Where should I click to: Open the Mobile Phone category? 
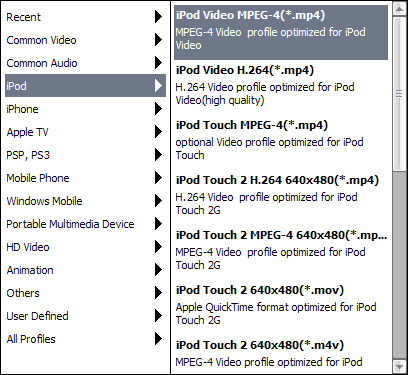[85, 178]
